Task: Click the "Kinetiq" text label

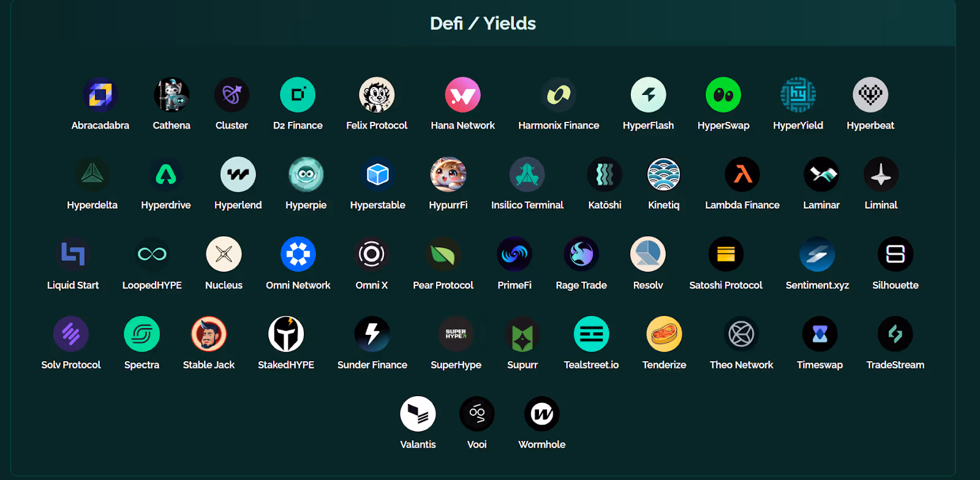Action: point(664,205)
